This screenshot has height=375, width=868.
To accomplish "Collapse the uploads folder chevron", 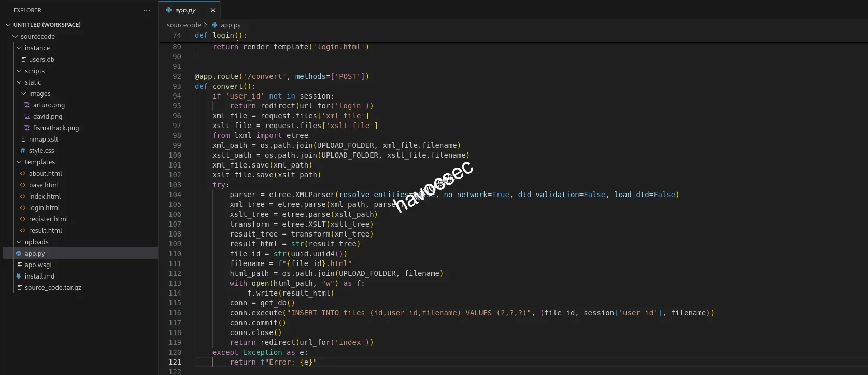I will (x=19, y=242).
